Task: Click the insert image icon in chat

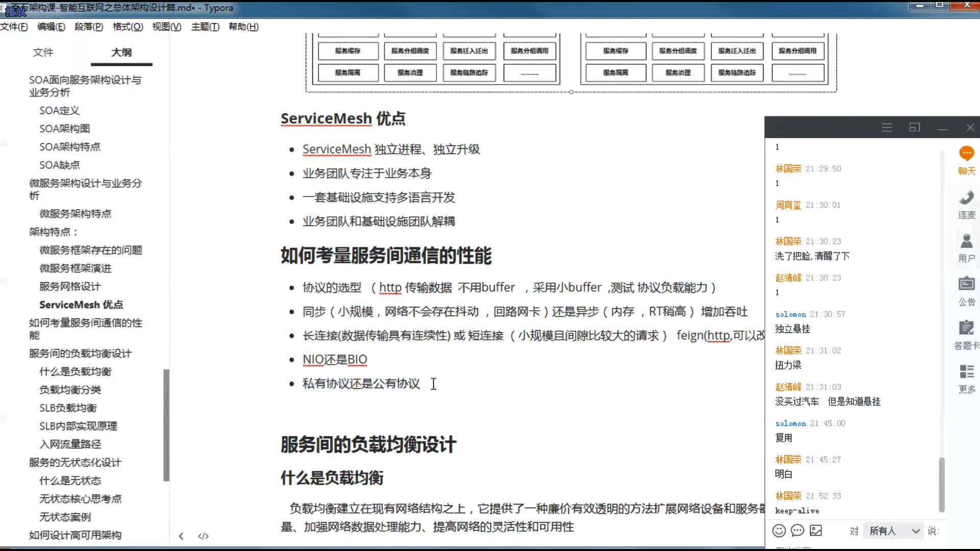Action: (x=816, y=531)
